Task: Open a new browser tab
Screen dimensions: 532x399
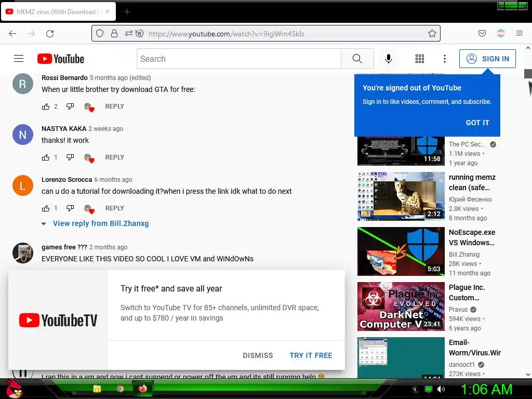Action: click(x=127, y=12)
